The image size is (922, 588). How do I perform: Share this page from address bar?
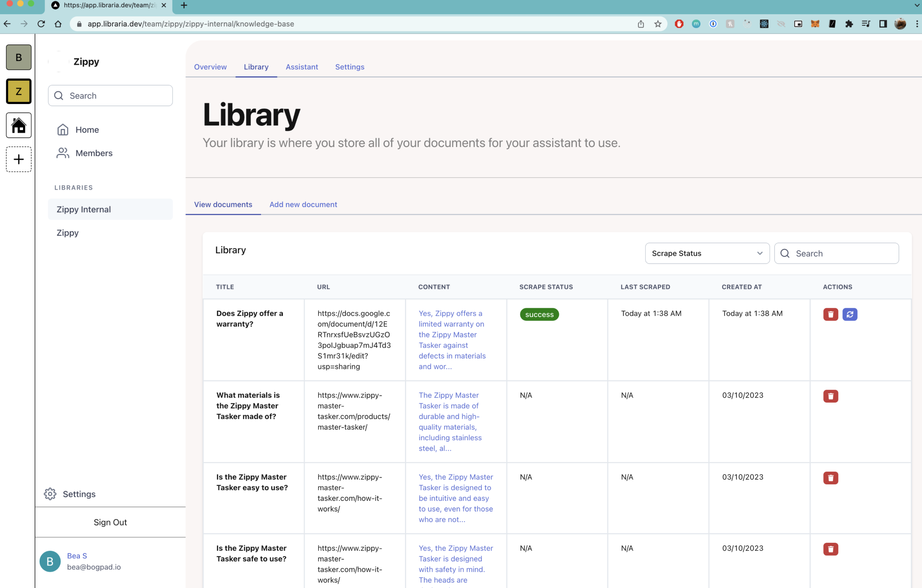coord(641,24)
